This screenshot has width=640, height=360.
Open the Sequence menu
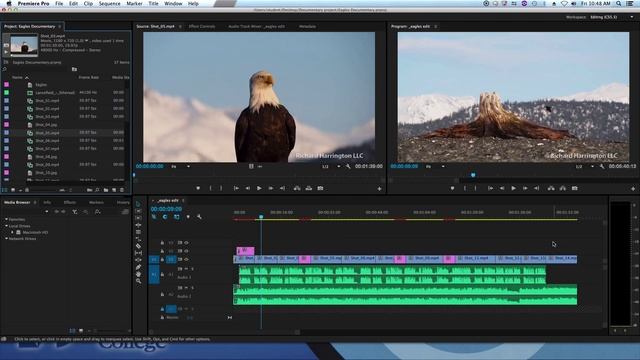point(109,3)
